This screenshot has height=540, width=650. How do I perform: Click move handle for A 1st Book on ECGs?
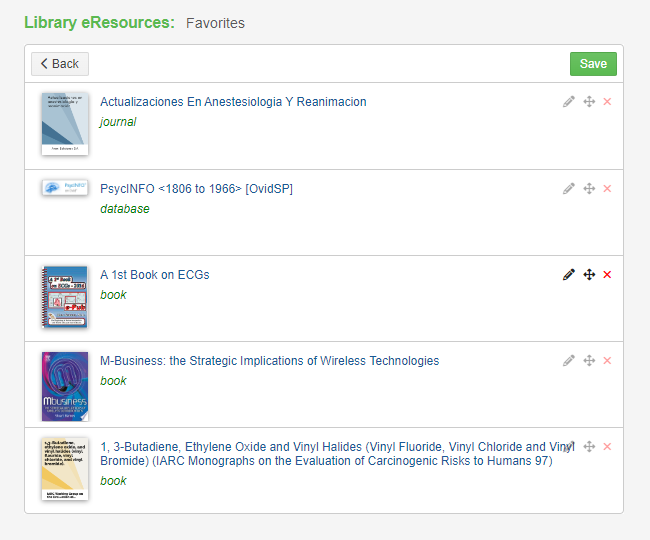pyautogui.click(x=589, y=274)
